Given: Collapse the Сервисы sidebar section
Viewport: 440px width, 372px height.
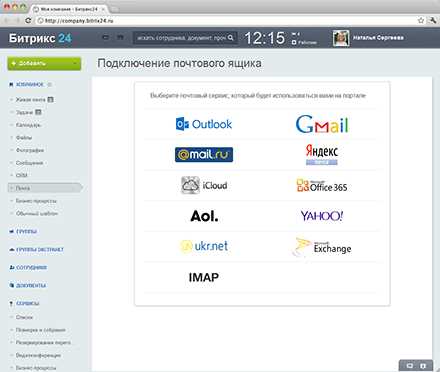Looking at the screenshot, I should [28, 303].
